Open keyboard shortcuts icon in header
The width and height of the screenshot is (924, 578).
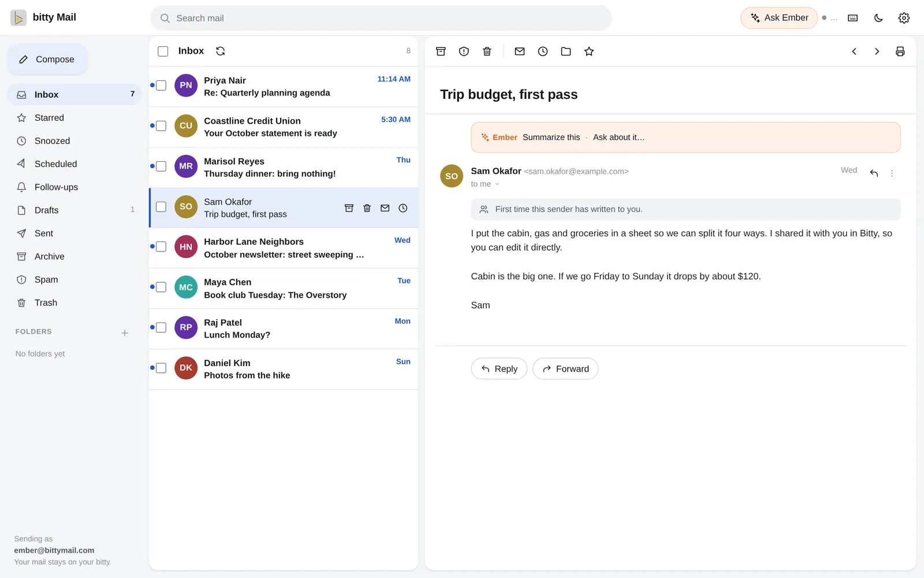[x=852, y=18]
